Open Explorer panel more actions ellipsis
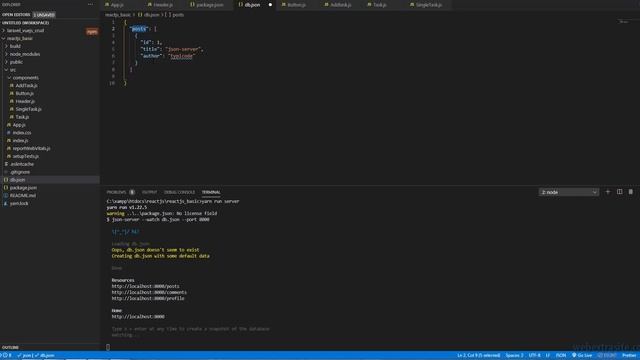640x360 pixels. (90, 4)
